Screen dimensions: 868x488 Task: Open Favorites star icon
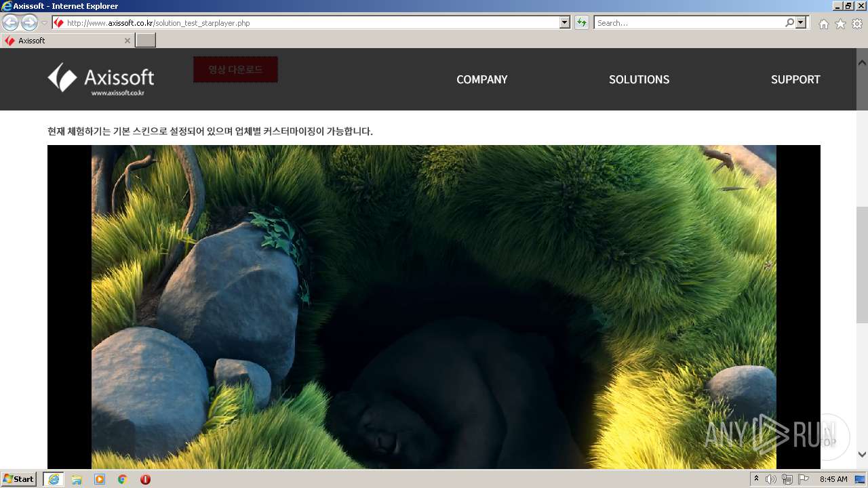[840, 24]
